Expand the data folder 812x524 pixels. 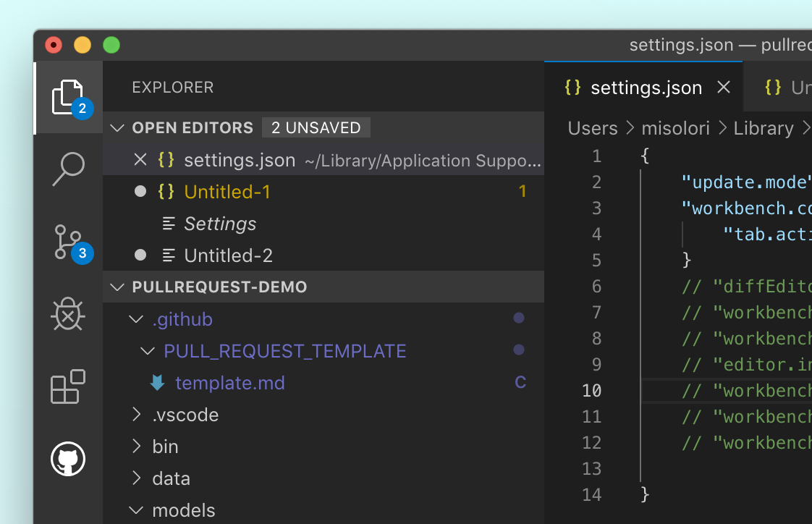136,478
